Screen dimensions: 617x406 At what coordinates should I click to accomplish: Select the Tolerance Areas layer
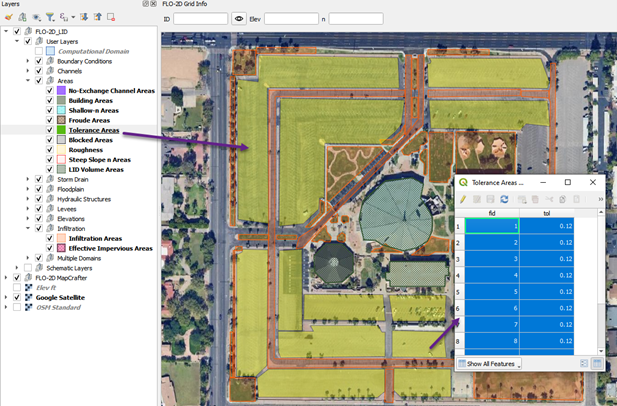click(93, 130)
